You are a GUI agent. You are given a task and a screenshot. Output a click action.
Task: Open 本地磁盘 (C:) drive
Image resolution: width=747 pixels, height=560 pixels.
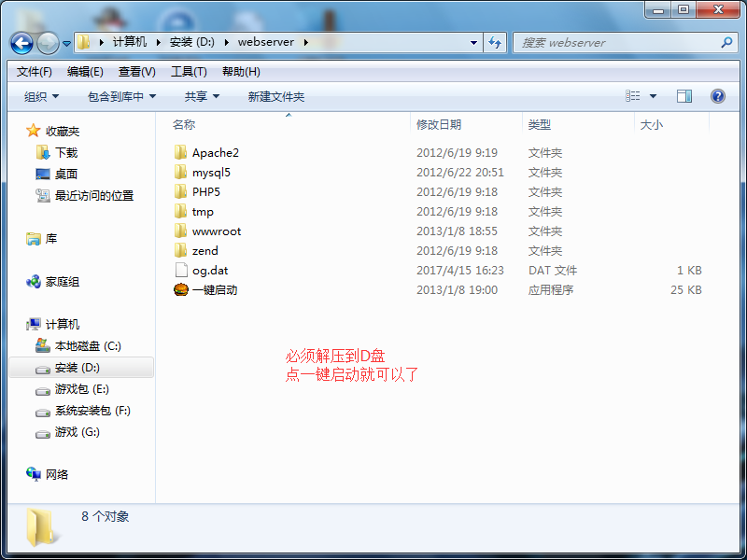click(x=88, y=345)
